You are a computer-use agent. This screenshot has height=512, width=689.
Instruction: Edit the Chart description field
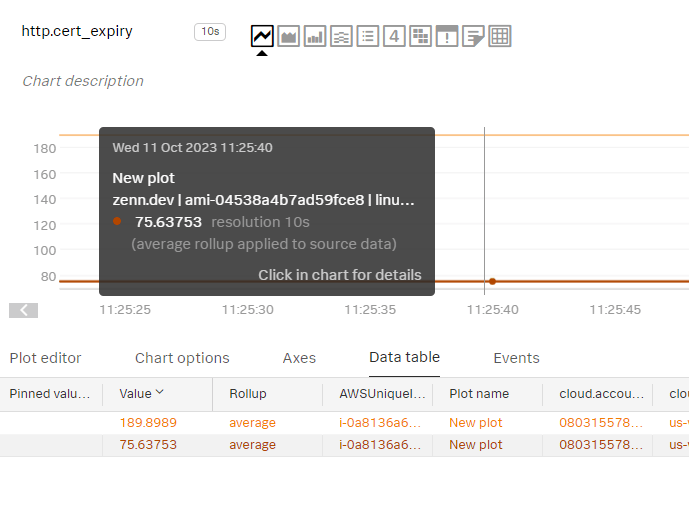pos(83,81)
